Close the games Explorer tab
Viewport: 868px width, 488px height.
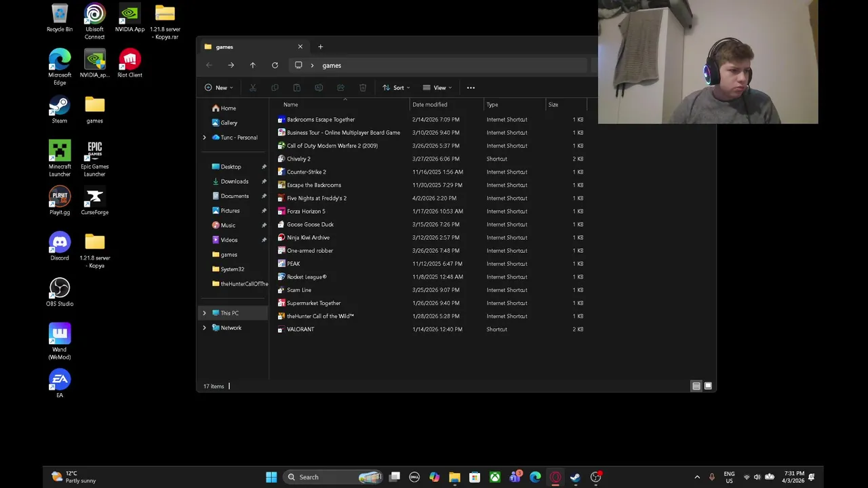pos(300,47)
